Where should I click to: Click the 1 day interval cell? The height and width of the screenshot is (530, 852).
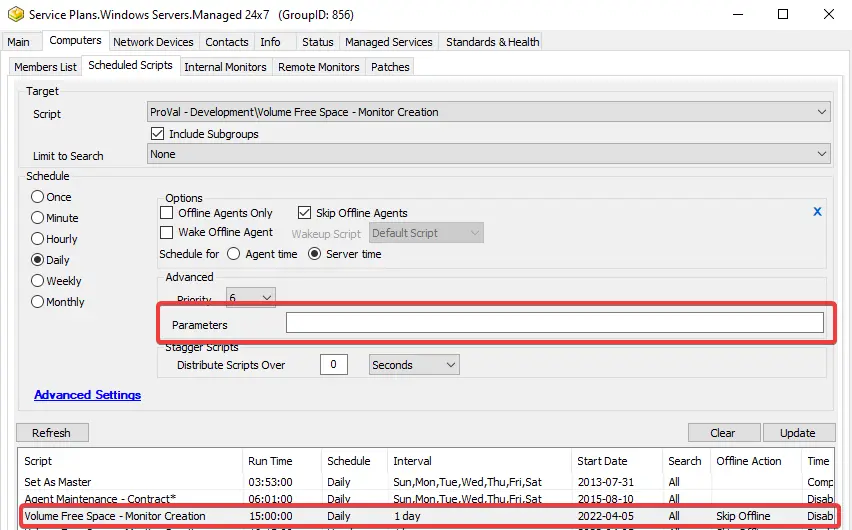[x=407, y=516]
